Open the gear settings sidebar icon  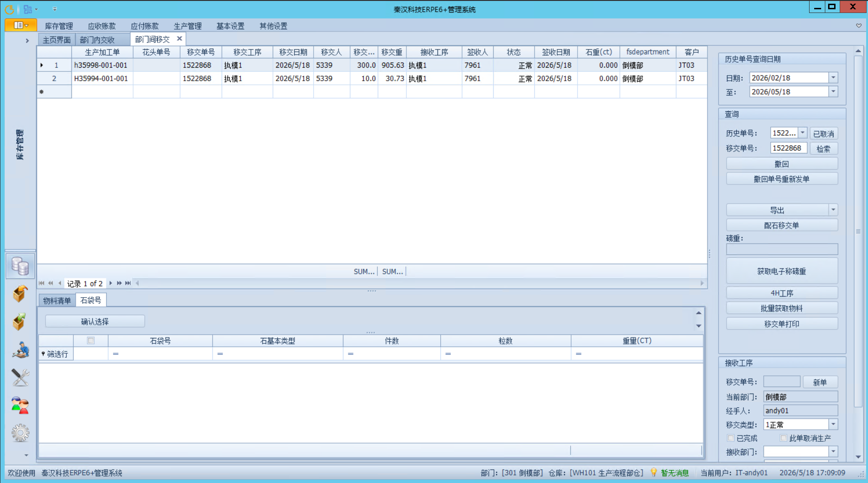click(x=20, y=433)
